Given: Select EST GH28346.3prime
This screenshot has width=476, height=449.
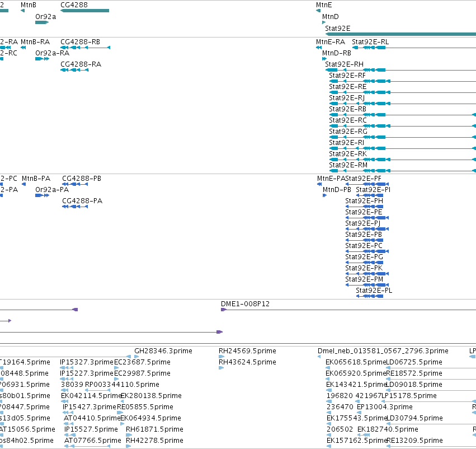Looking at the screenshot, I should 163,351.
